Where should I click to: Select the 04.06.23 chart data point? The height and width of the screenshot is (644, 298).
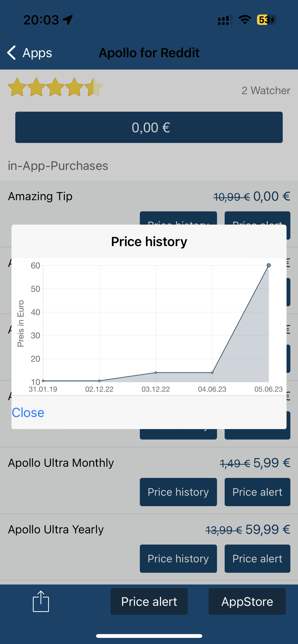click(x=212, y=373)
